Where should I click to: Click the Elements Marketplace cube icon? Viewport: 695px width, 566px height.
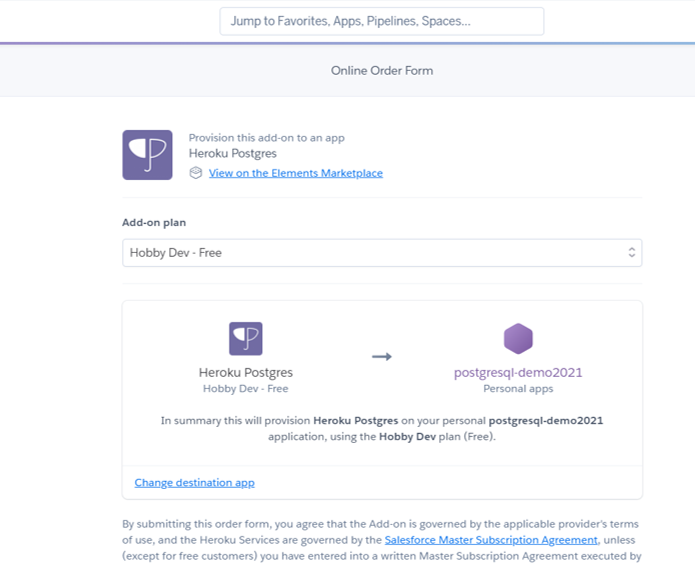[195, 173]
